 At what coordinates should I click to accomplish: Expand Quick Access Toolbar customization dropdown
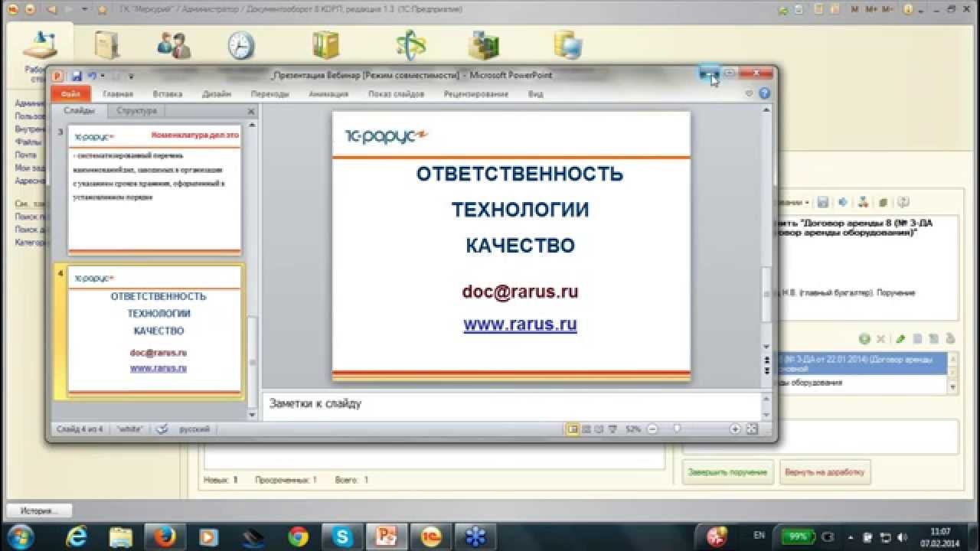(x=131, y=77)
